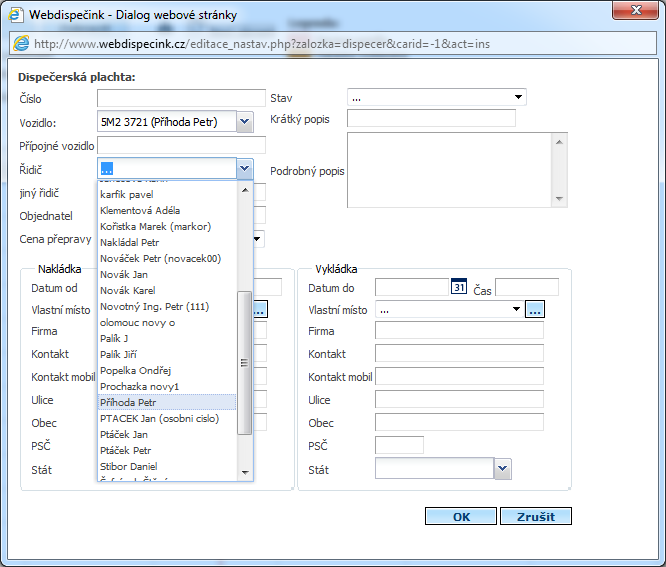The height and width of the screenshot is (567, 666).
Task: Focus the Přípojné vozidlo field
Action: (x=181, y=145)
